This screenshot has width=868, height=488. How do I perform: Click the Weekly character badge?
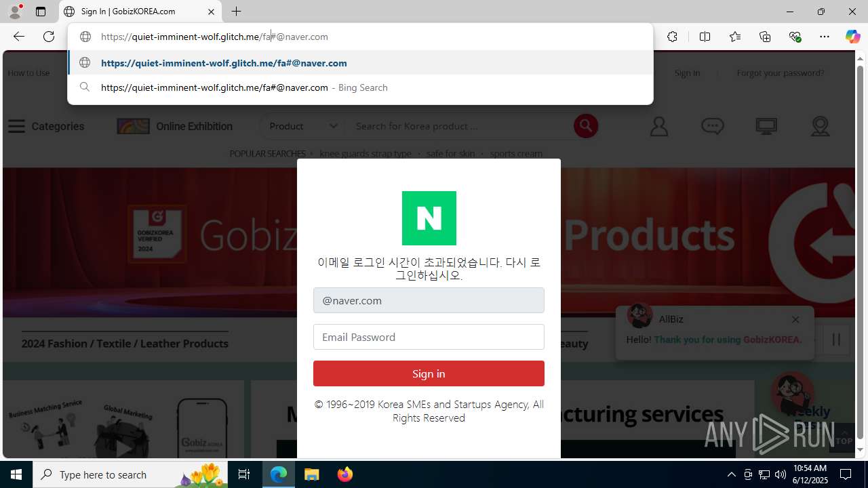pyautogui.click(x=792, y=394)
